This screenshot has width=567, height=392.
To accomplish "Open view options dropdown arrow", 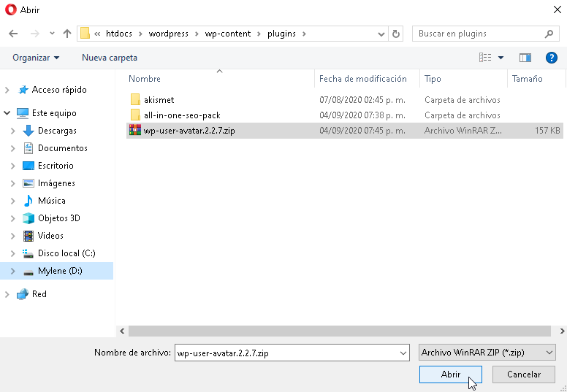I will pyautogui.click(x=501, y=58).
